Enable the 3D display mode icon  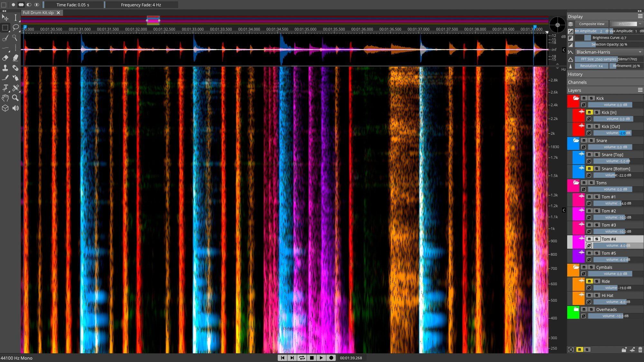click(x=5, y=108)
